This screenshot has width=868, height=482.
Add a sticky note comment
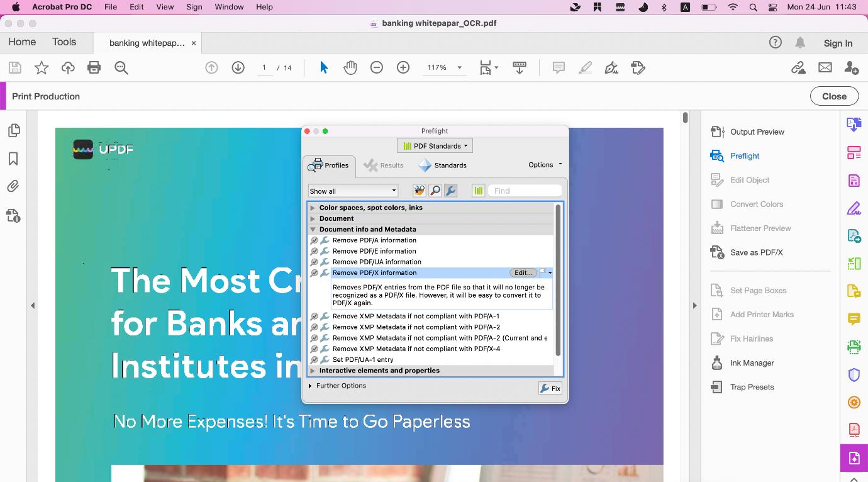click(559, 68)
